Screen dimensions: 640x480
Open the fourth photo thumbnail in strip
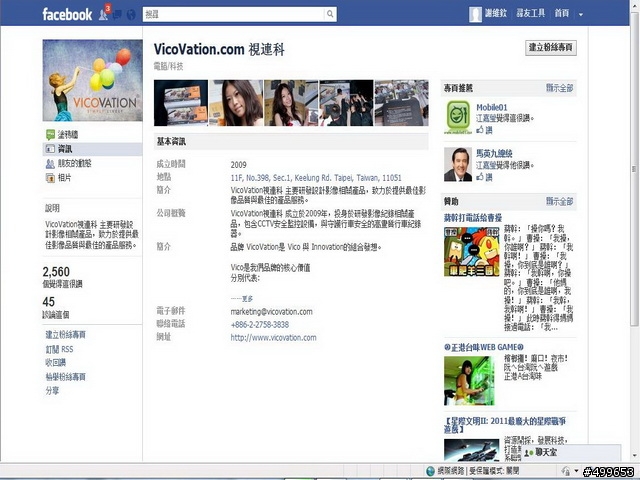tap(346, 103)
